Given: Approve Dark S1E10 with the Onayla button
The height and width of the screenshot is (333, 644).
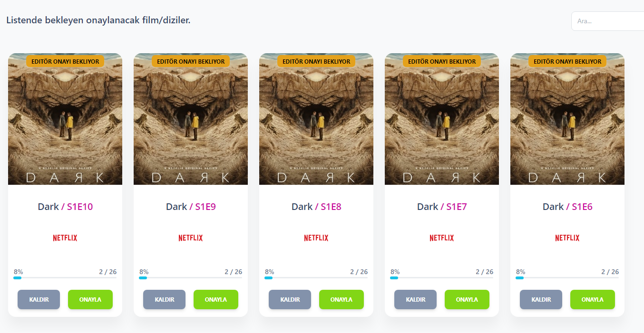Looking at the screenshot, I should tap(90, 300).
